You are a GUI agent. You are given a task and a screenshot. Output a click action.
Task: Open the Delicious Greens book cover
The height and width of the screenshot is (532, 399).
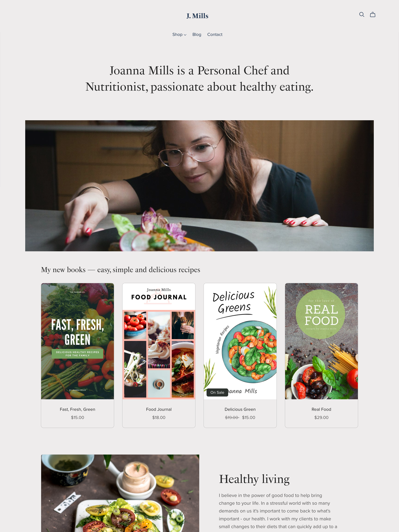tap(240, 341)
